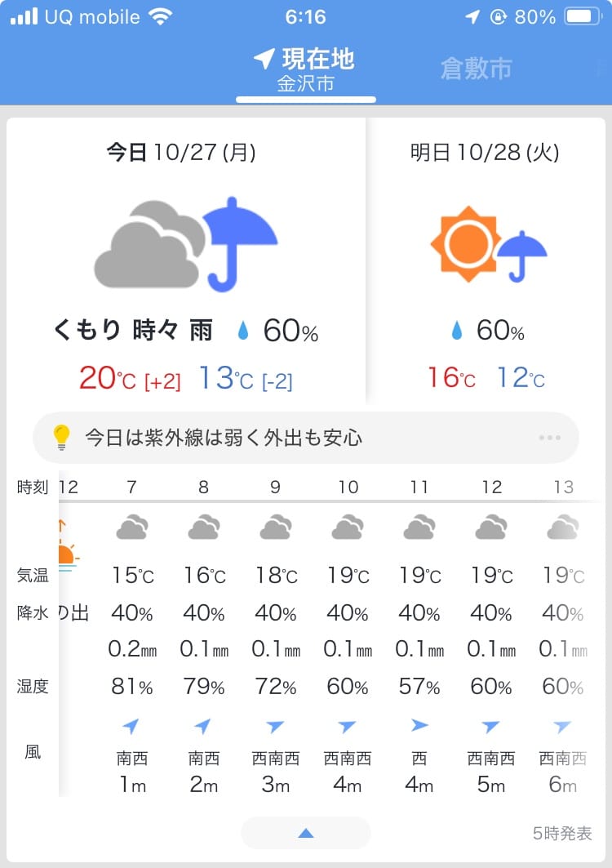The height and width of the screenshot is (868, 612).
Task: Switch to the 倉敷市 tab
Action: pyautogui.click(x=476, y=69)
